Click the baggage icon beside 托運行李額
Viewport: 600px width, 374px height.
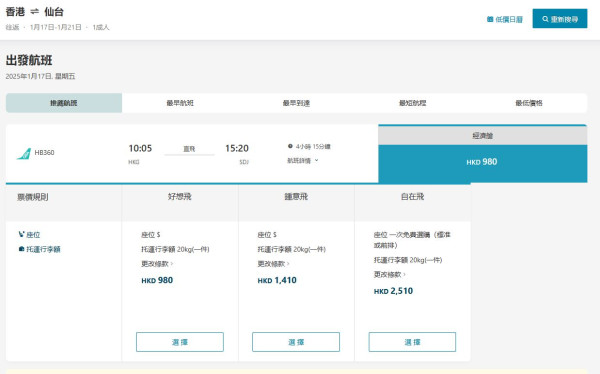pyautogui.click(x=21, y=249)
